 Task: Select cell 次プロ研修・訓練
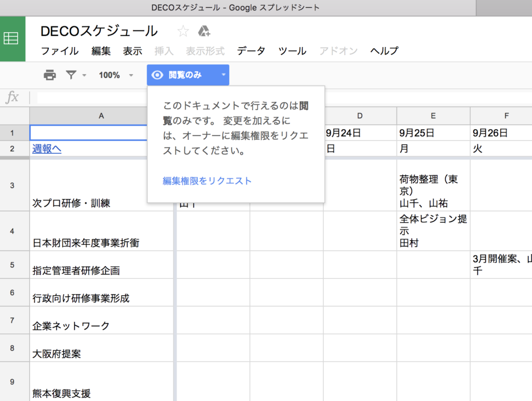point(101,185)
